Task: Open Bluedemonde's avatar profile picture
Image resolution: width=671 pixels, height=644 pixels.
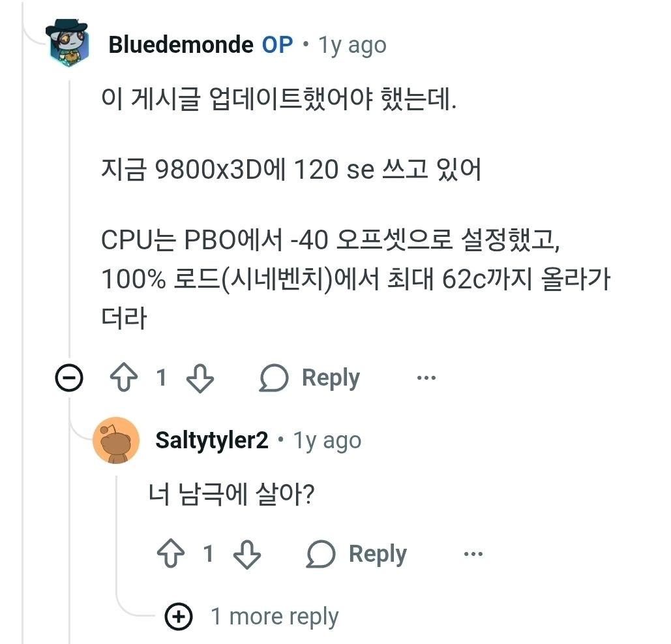Action: pos(68,43)
